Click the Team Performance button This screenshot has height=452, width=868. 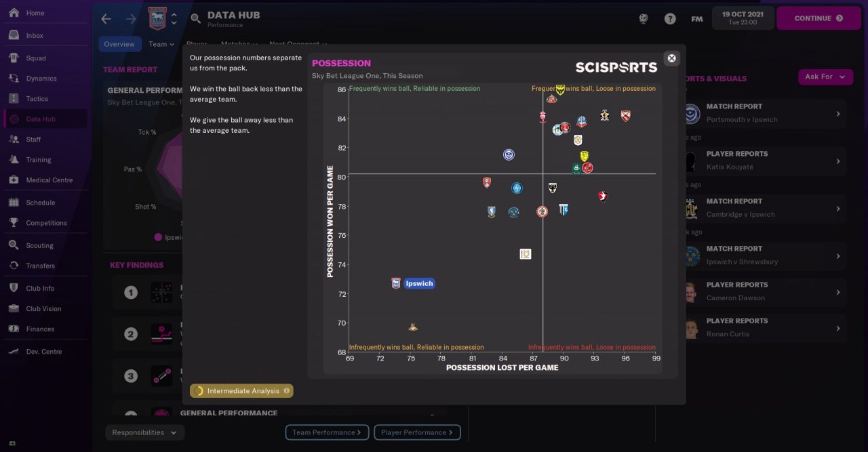[x=328, y=432]
